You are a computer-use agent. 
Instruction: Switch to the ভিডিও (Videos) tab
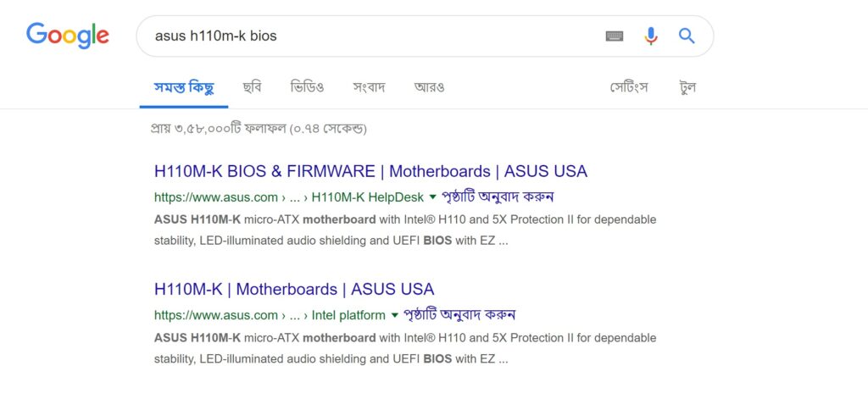(307, 87)
